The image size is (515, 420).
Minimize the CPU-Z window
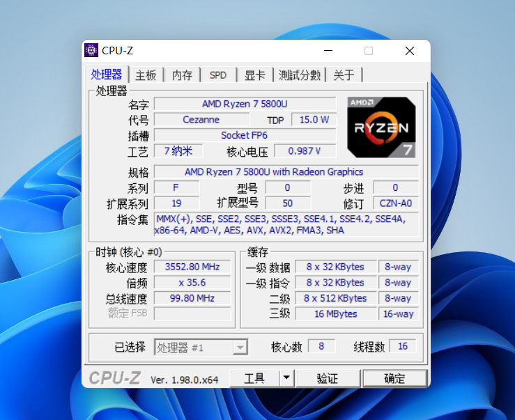coord(328,51)
